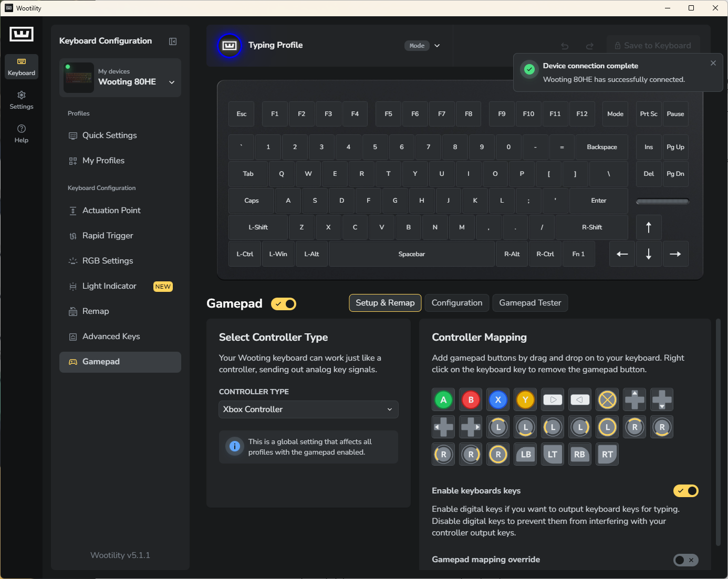This screenshot has height=579, width=728.
Task: Select the D-pad down icon
Action: point(662,400)
